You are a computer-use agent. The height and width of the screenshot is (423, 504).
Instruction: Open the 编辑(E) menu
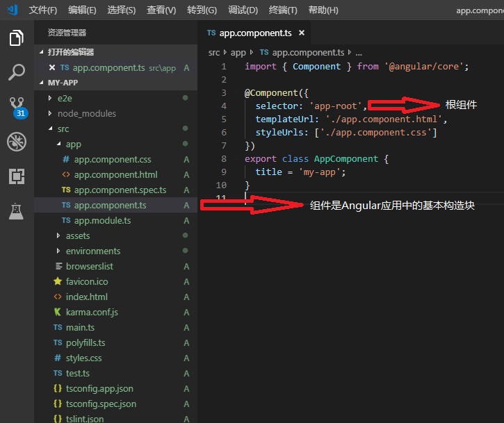click(x=82, y=10)
